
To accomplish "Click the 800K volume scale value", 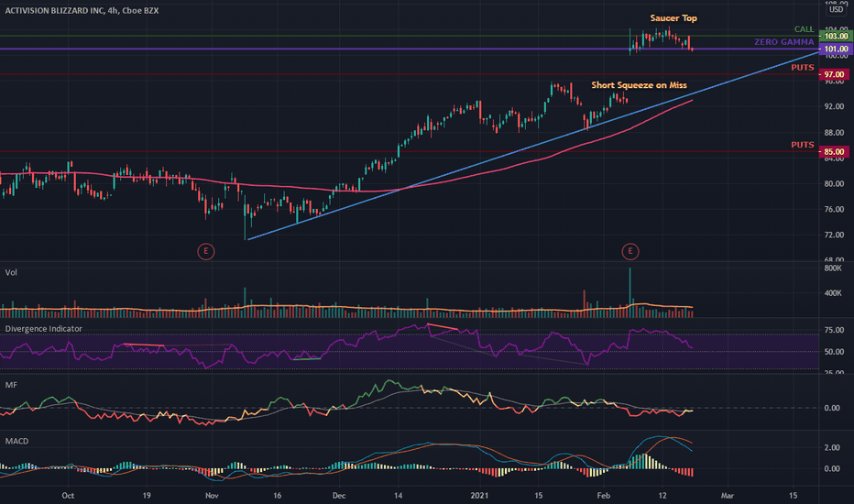I will pos(833,268).
